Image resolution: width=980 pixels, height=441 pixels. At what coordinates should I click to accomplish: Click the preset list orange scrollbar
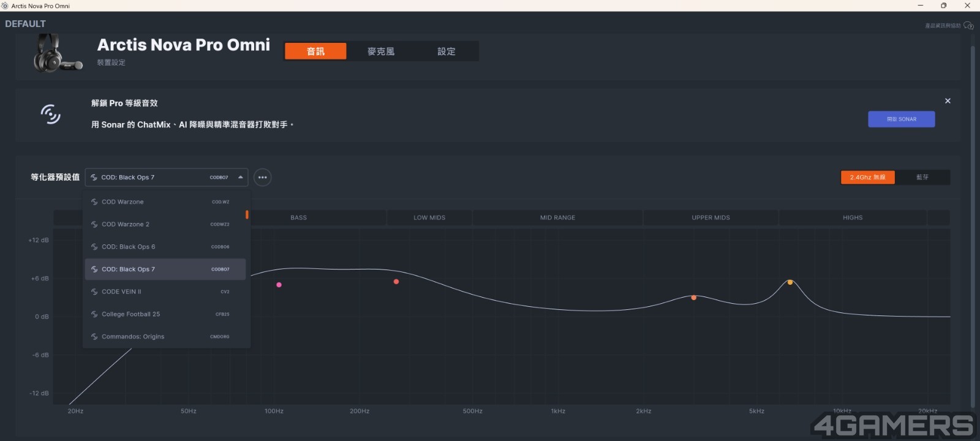(247, 214)
